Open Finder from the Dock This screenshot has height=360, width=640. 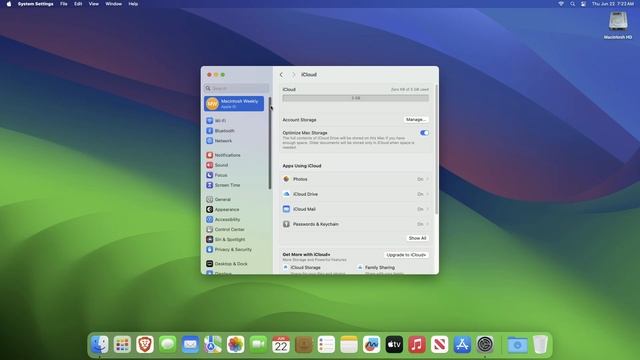100,344
